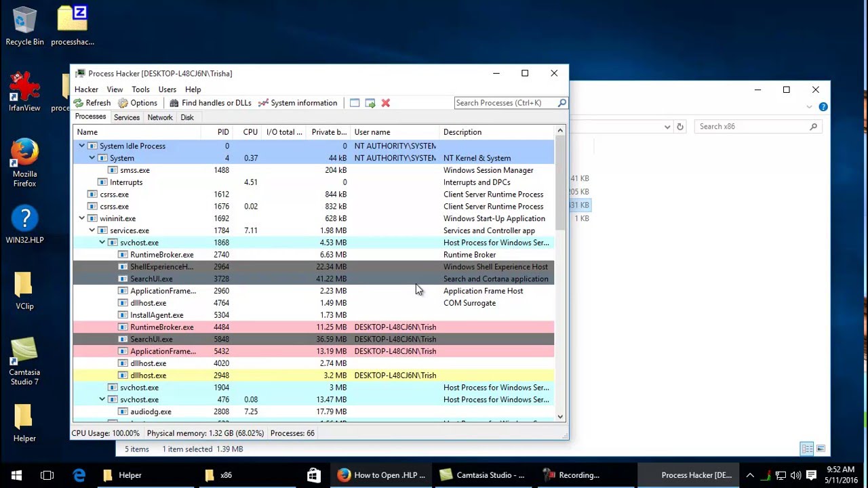Screen dimensions: 868x488
Task: Switch Explorer to large icons view
Action: point(821,449)
